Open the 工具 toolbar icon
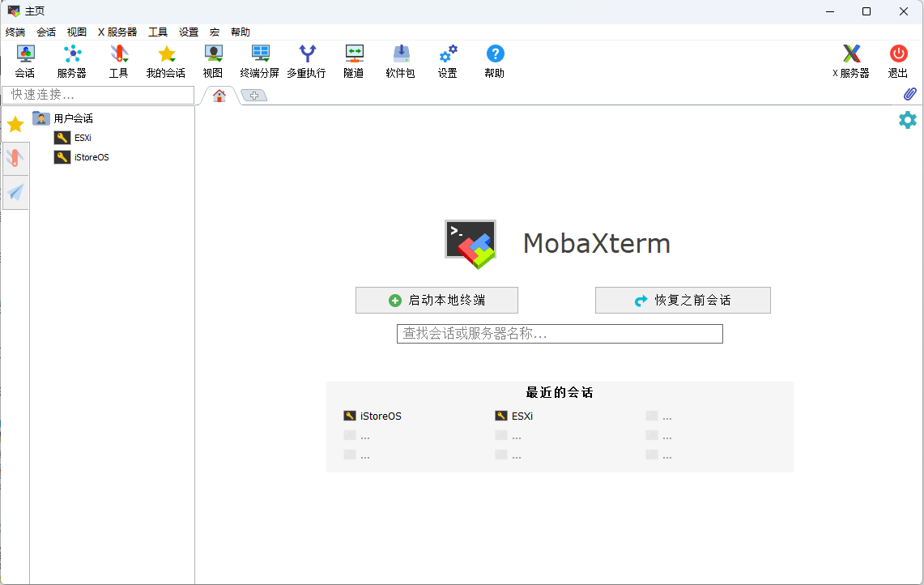The width and height of the screenshot is (924, 585). click(118, 61)
